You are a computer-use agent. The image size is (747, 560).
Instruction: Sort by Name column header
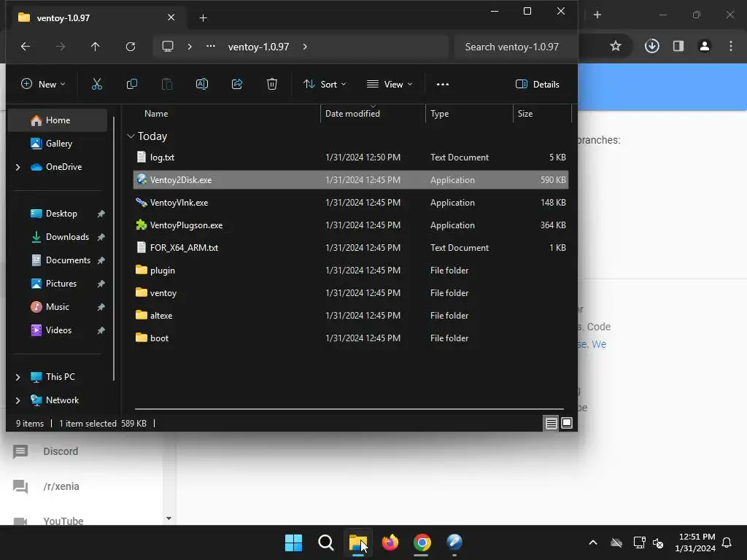(156, 113)
